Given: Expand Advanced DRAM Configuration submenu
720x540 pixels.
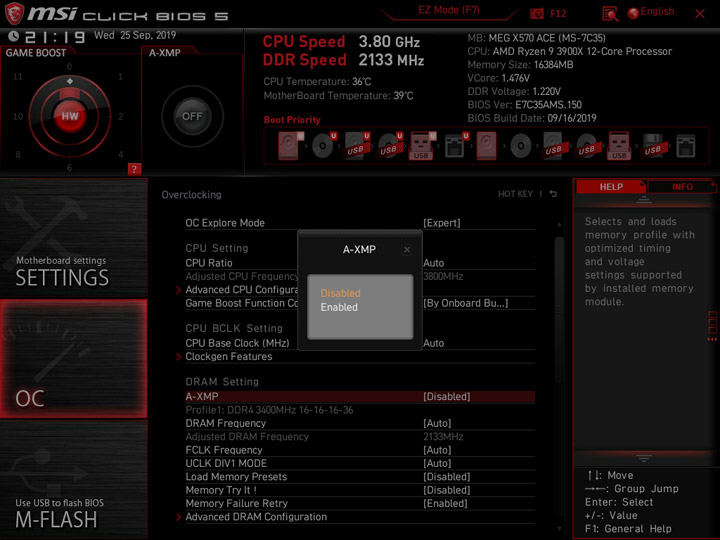Looking at the screenshot, I should pyautogui.click(x=256, y=517).
